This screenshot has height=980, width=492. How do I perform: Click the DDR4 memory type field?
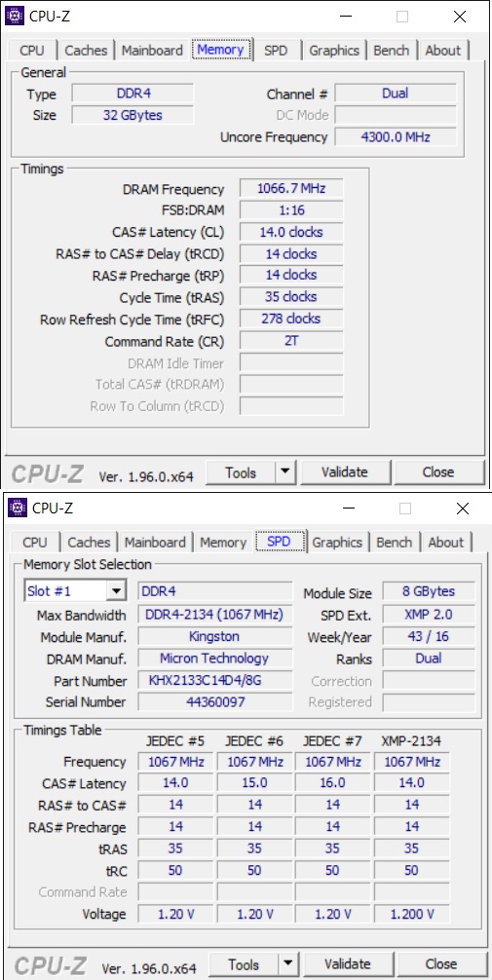click(133, 94)
